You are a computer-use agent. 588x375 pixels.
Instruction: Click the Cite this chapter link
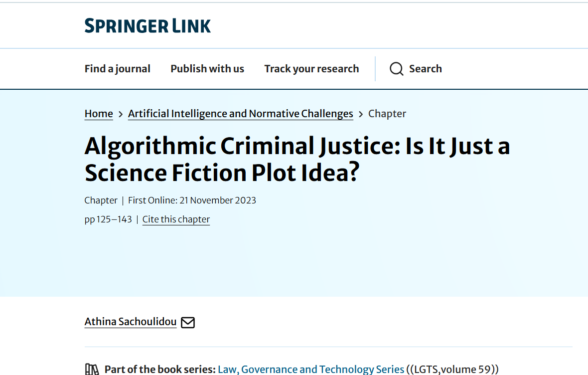[176, 219]
